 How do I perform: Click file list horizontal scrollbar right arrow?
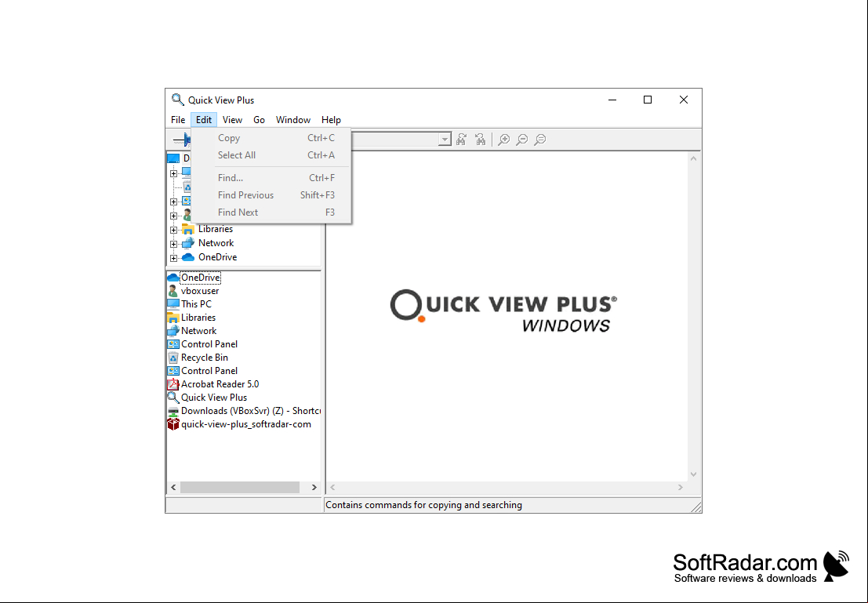pyautogui.click(x=314, y=487)
